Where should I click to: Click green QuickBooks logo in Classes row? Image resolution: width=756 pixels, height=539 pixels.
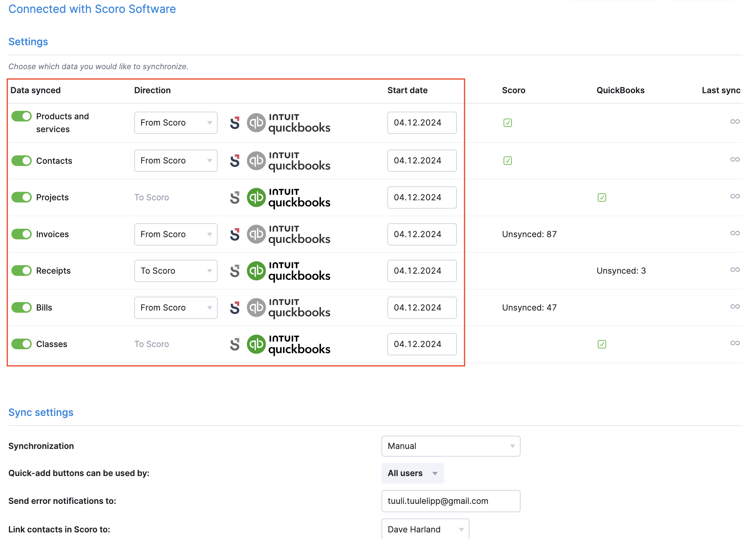point(289,345)
